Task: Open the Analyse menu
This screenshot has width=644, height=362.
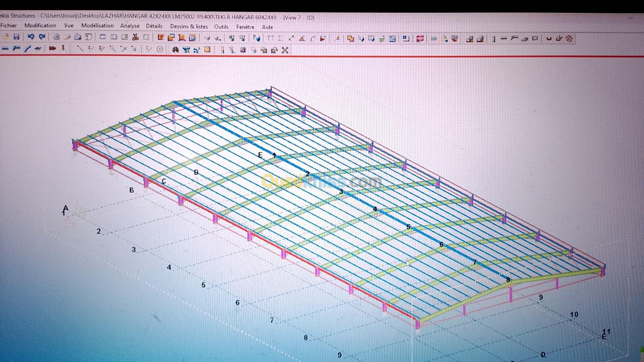Action: click(130, 26)
